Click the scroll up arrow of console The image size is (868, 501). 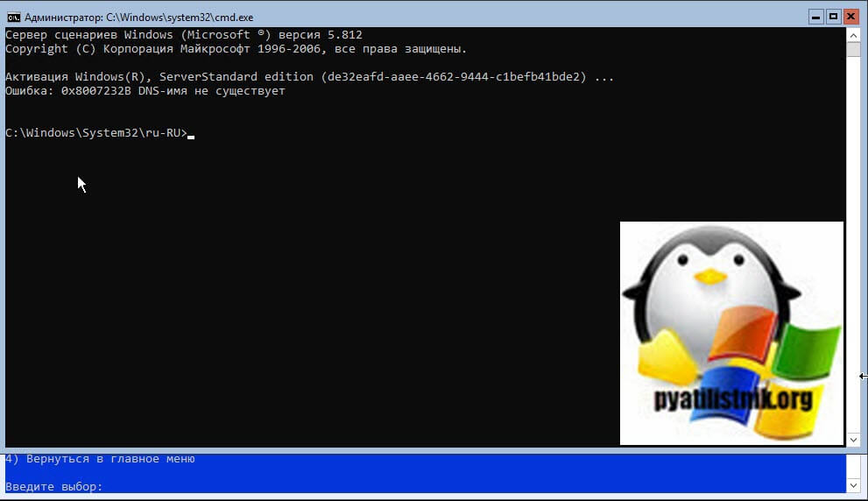click(853, 34)
